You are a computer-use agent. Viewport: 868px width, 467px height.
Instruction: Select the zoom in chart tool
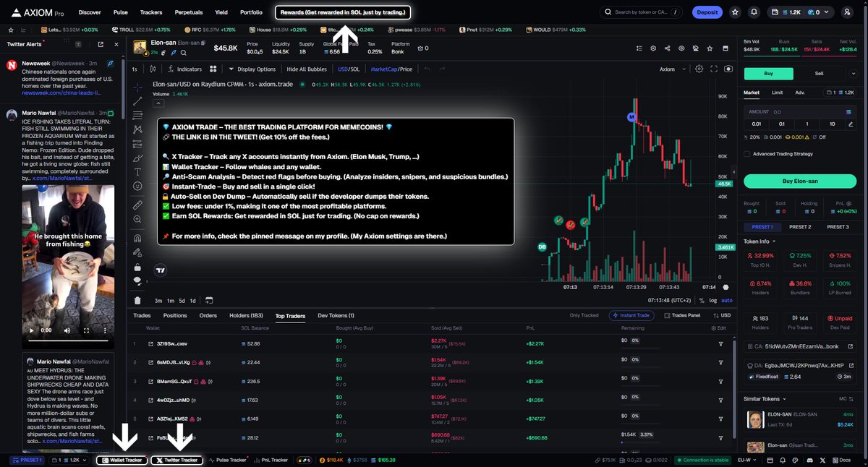pos(137,220)
